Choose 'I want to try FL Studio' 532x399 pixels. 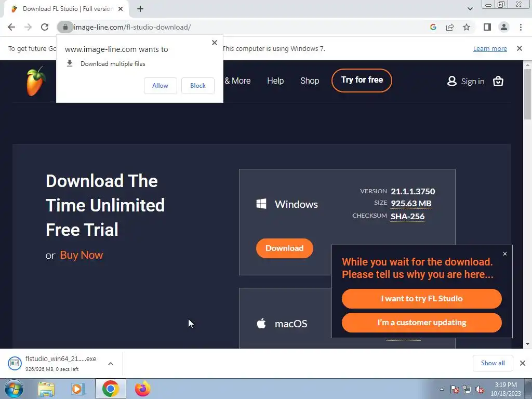click(422, 299)
